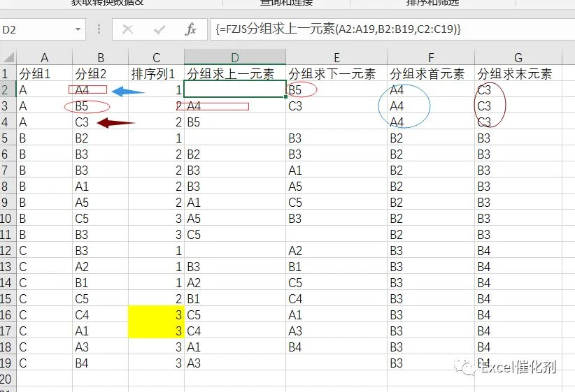Image resolution: width=575 pixels, height=392 pixels.
Task: Click cell B4 containing C3
Action: (x=101, y=122)
